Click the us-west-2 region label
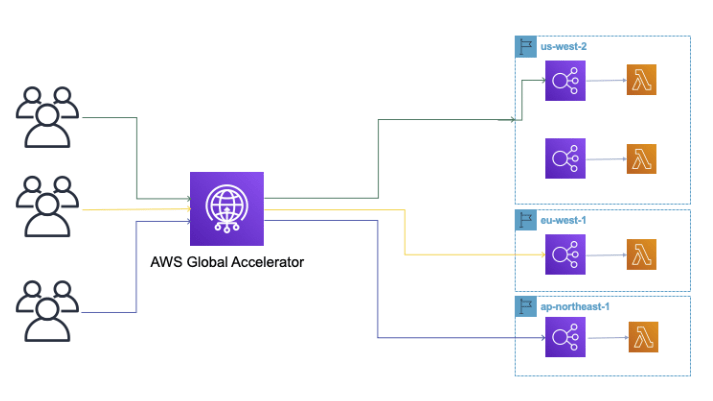This screenshot has height=401, width=713. 563,46
